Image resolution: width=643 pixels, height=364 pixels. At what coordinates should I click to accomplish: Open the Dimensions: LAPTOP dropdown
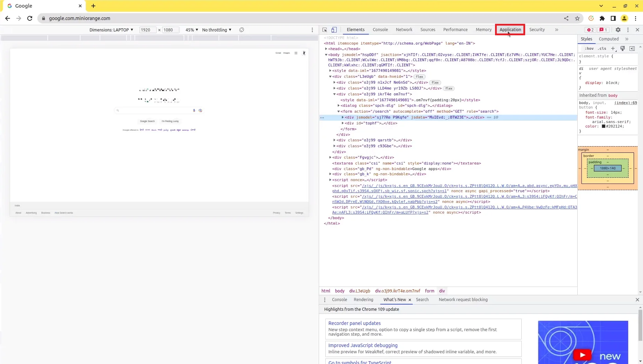pos(111,30)
